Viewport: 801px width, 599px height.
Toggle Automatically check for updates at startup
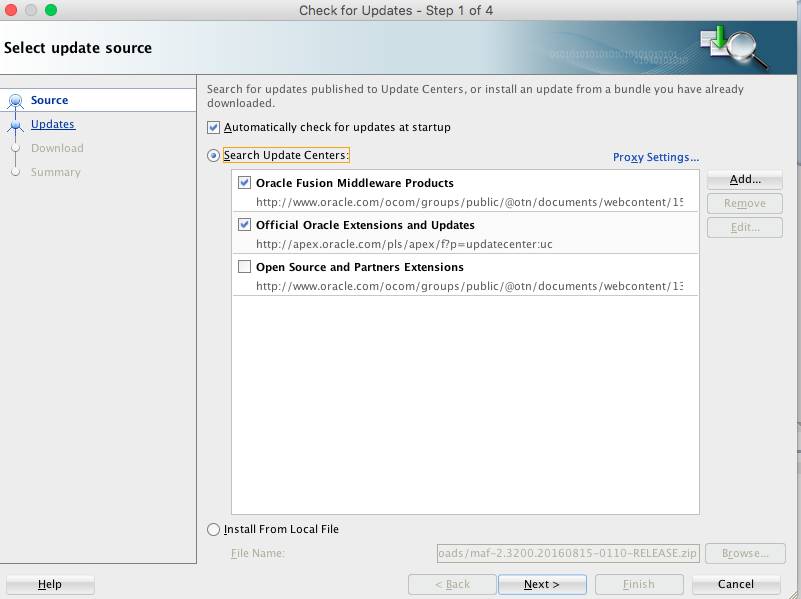pos(214,127)
